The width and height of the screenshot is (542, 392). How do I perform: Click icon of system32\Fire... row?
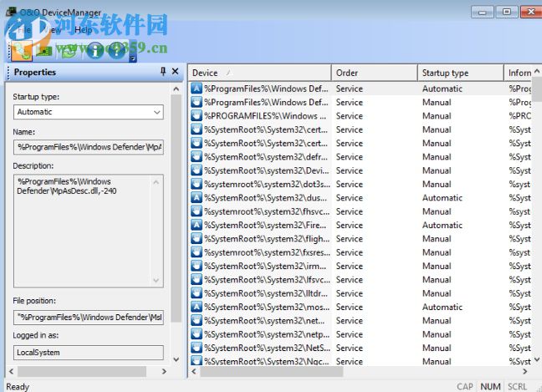click(197, 225)
